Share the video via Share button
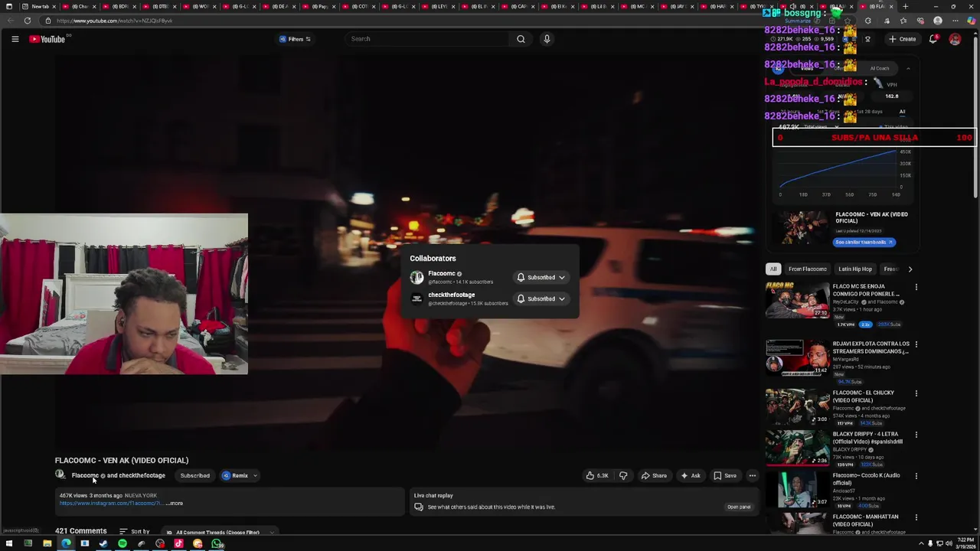Viewport: 980px width, 551px height. 654,476
